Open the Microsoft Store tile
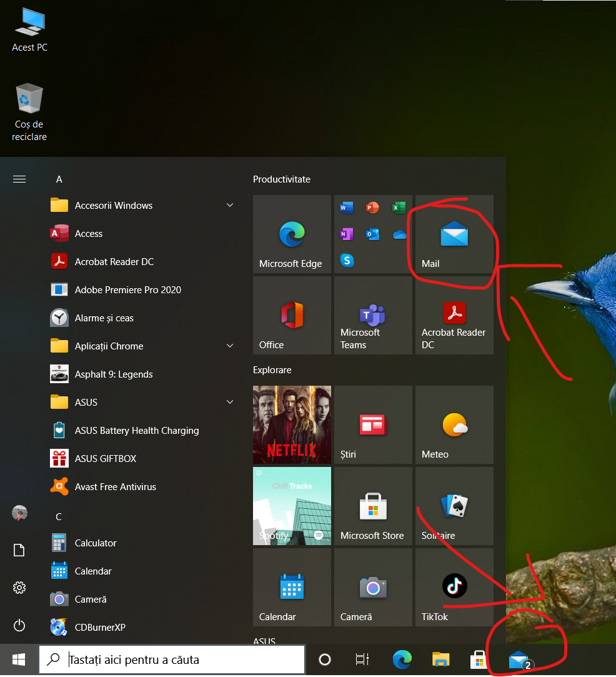Image resolution: width=616 pixels, height=677 pixels. pyautogui.click(x=373, y=506)
